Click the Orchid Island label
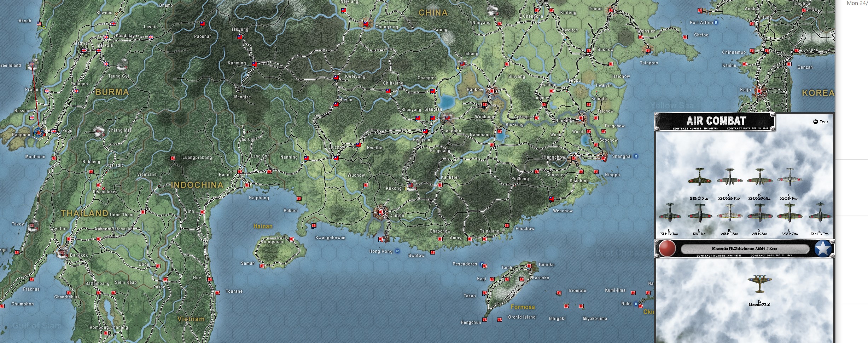The image size is (868, 343). point(522,317)
